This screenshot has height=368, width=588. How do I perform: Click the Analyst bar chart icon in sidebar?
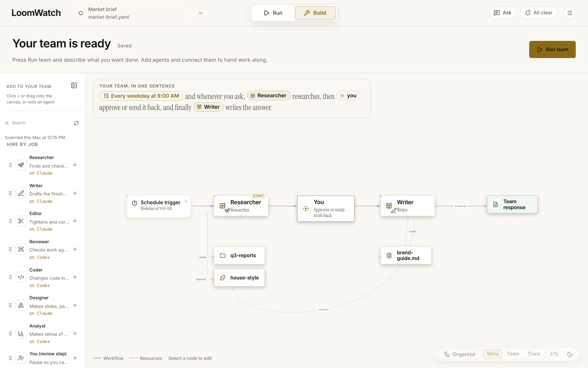pyautogui.click(x=21, y=333)
